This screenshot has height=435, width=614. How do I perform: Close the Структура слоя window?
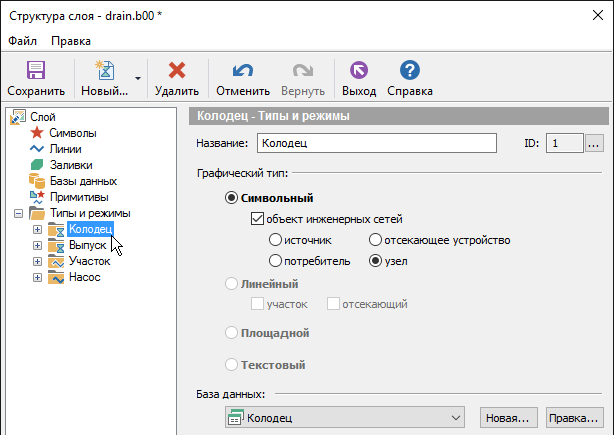click(598, 15)
